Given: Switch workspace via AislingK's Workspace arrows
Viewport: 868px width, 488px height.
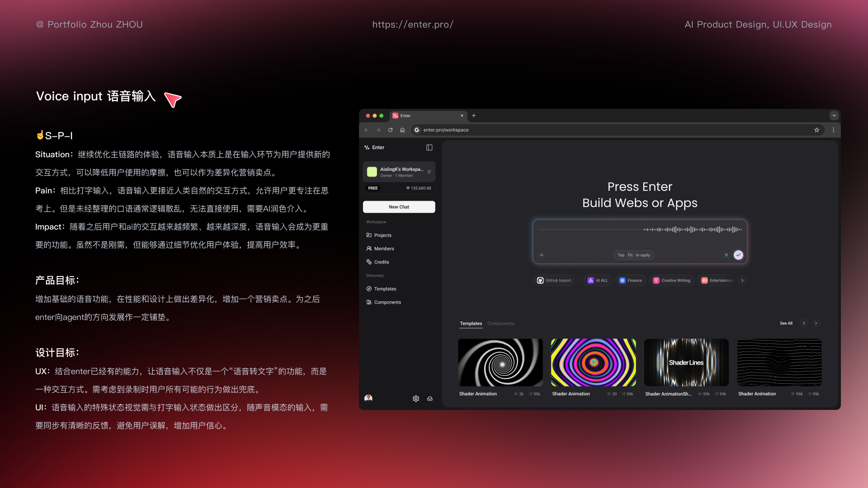Looking at the screenshot, I should tap(429, 172).
